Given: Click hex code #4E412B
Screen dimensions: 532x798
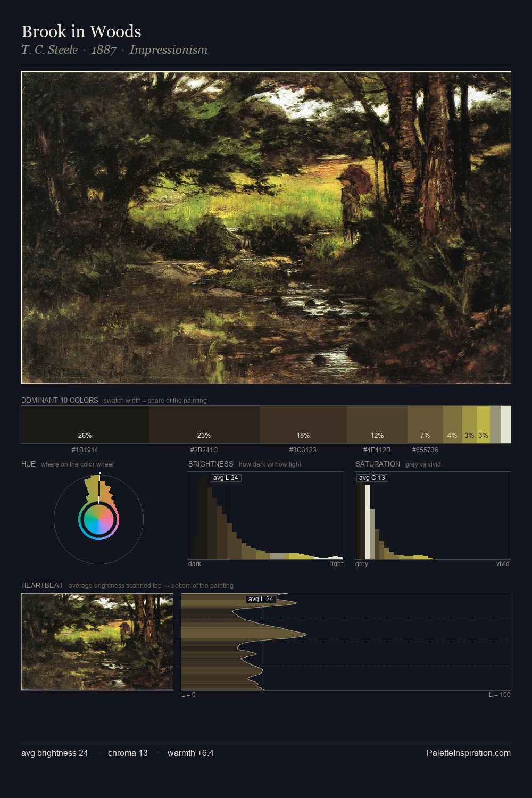Looking at the screenshot, I should point(377,450).
